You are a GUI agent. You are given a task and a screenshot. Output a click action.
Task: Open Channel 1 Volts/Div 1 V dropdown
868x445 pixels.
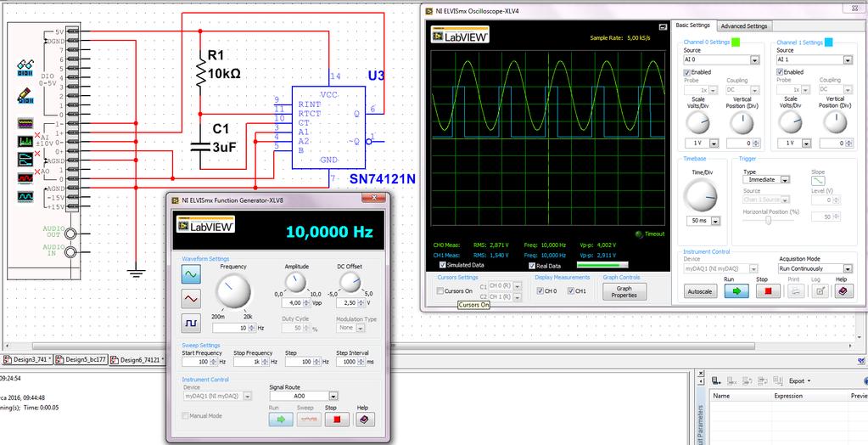point(807,143)
